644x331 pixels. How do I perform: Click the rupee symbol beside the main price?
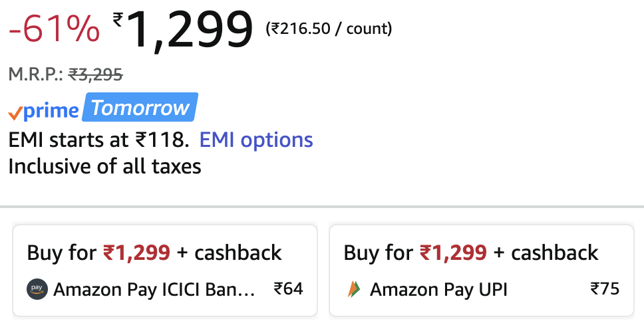pyautogui.click(x=118, y=21)
